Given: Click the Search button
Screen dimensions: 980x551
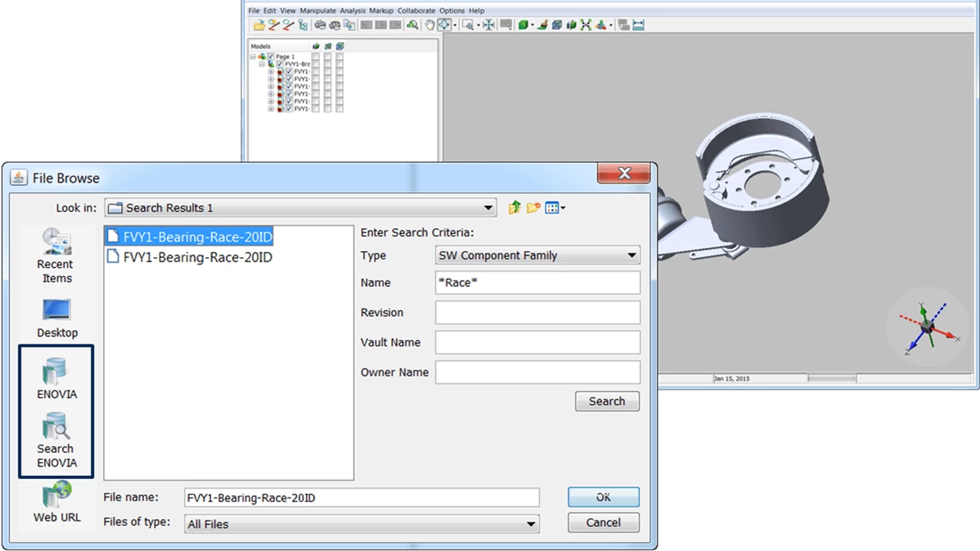Looking at the screenshot, I should [607, 402].
